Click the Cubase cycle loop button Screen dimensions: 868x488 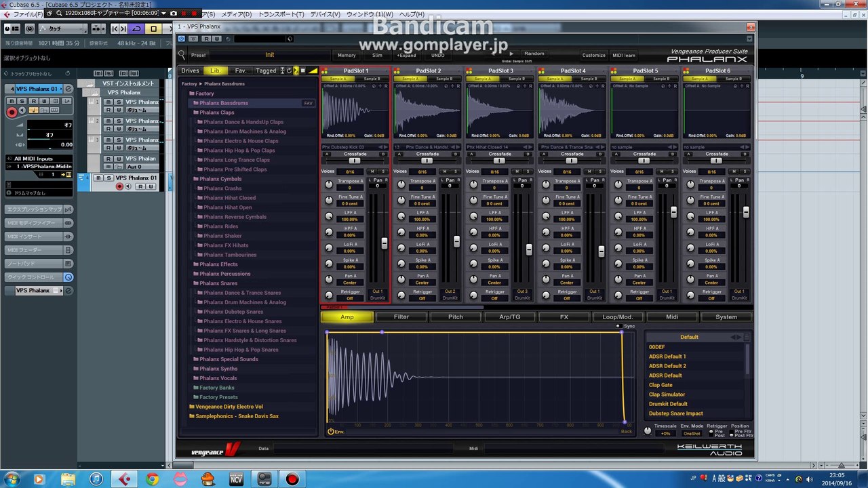point(137,28)
